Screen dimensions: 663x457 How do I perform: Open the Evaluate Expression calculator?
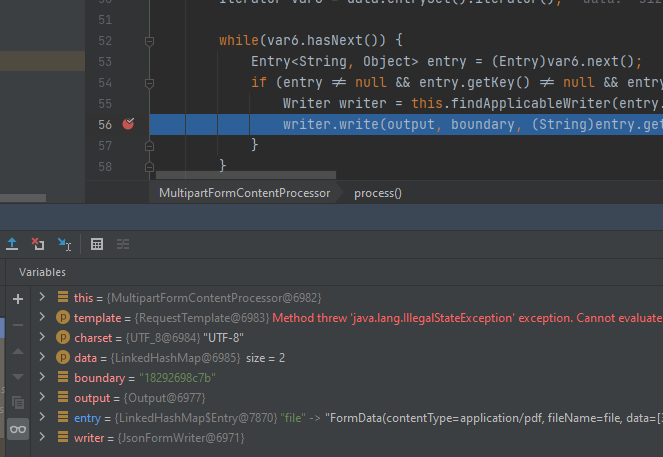97,243
